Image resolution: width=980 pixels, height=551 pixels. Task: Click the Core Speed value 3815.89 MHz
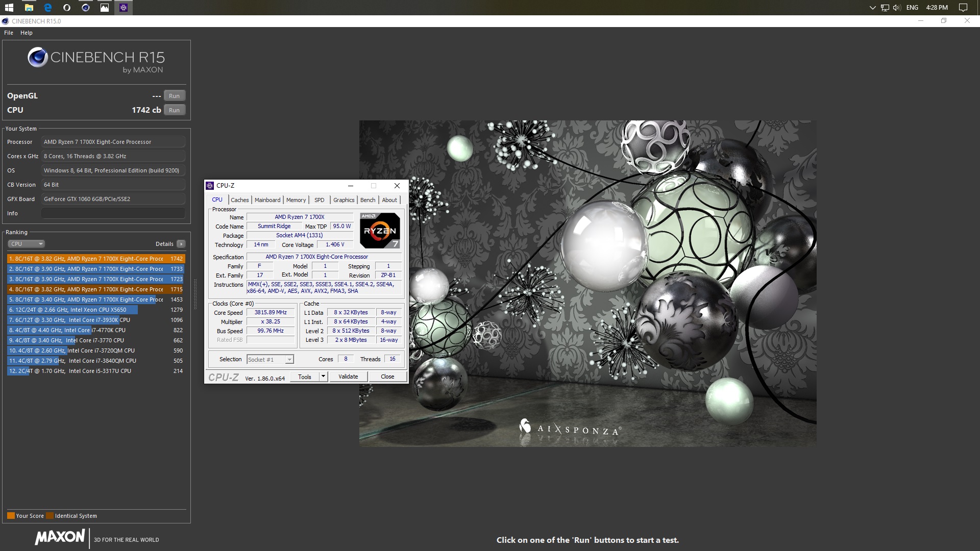[x=271, y=313]
